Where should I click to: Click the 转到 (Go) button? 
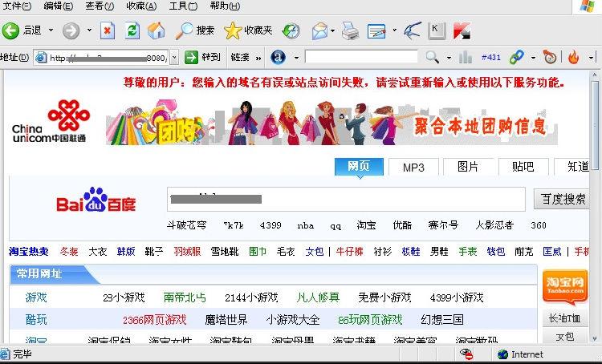[x=202, y=57]
